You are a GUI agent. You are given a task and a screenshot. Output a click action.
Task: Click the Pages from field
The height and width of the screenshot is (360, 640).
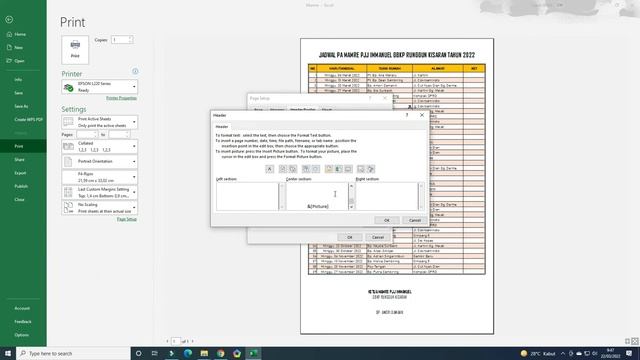pos(85,134)
